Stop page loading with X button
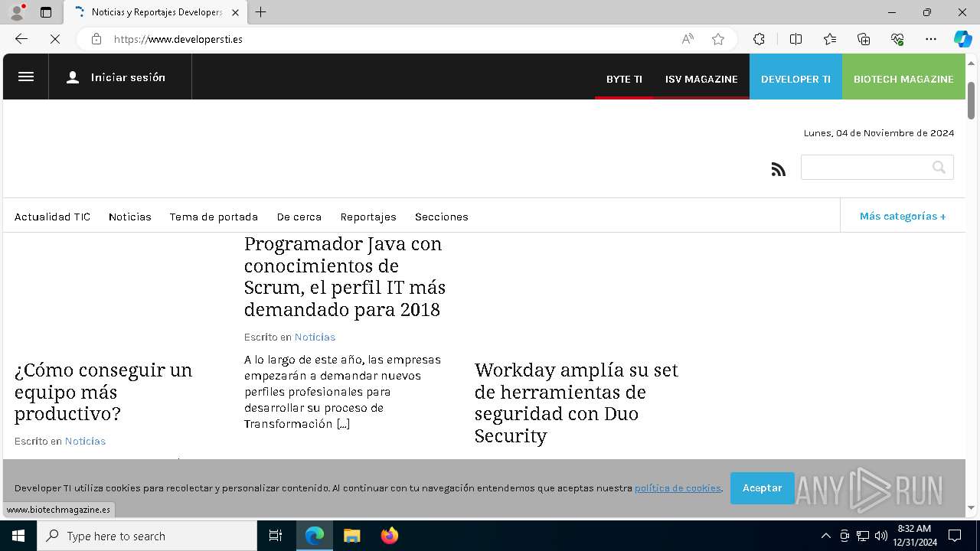The image size is (980, 551). coord(55,39)
